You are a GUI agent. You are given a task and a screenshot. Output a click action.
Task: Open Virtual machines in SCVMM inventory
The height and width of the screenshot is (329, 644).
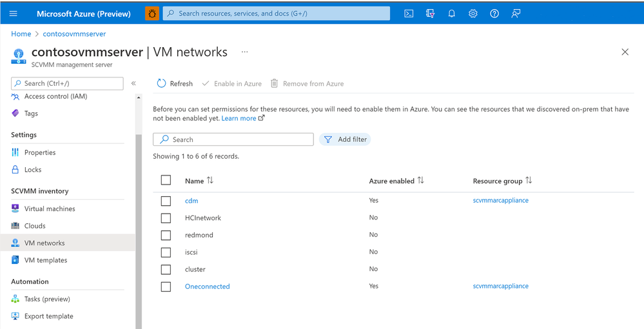point(50,209)
